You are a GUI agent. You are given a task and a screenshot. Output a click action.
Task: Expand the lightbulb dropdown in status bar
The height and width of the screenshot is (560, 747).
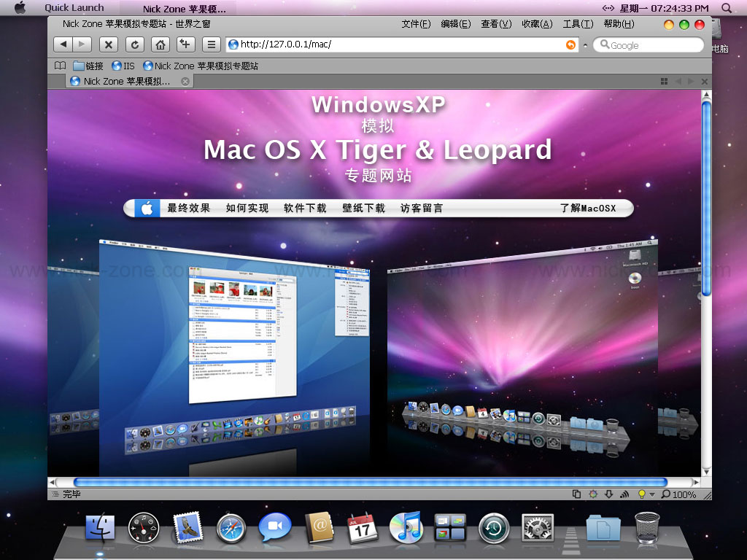coord(652,495)
